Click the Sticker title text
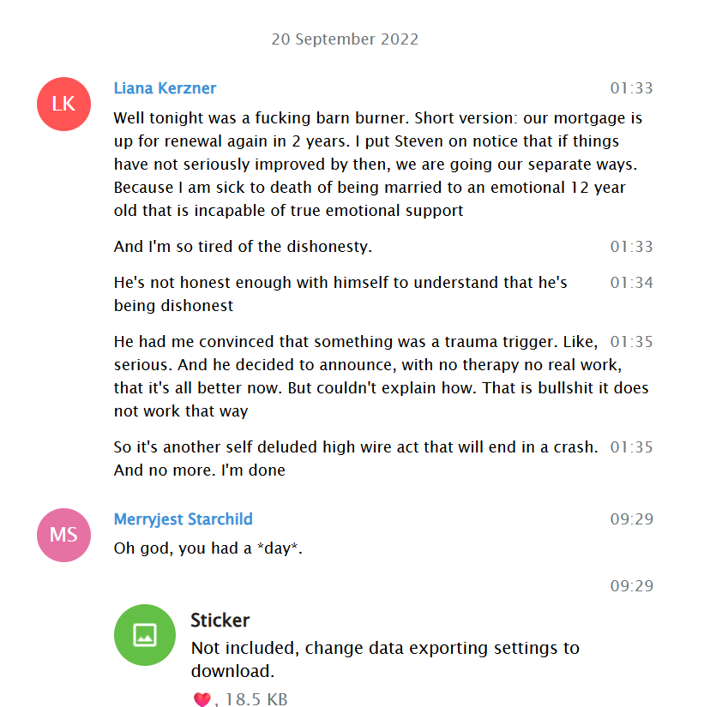 coord(220,620)
